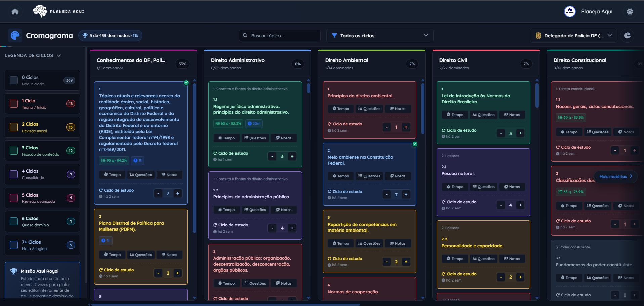Toggle the 2 Ciclos Revisão inicial filter

click(x=42, y=127)
